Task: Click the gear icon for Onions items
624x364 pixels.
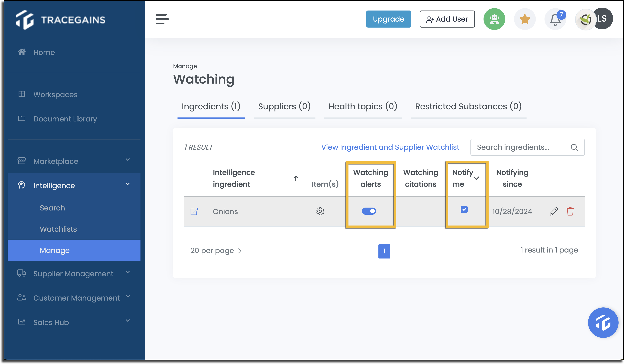Action: (320, 211)
